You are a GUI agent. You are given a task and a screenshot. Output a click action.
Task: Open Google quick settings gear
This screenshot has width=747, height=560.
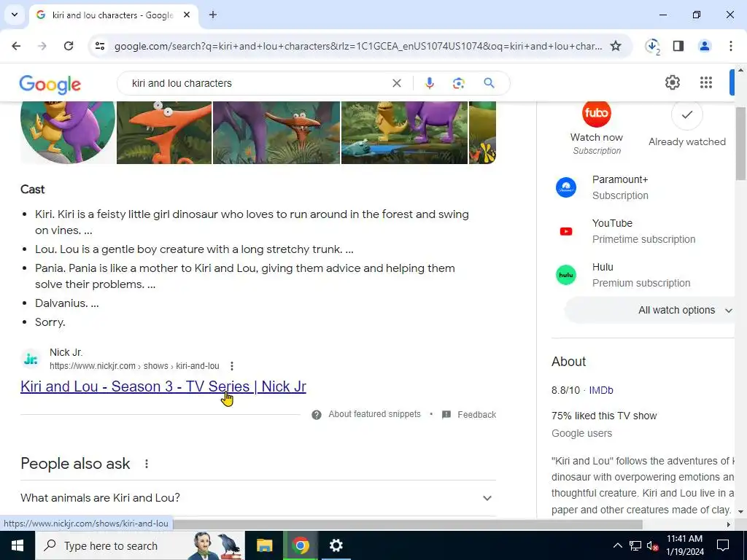[x=672, y=82]
